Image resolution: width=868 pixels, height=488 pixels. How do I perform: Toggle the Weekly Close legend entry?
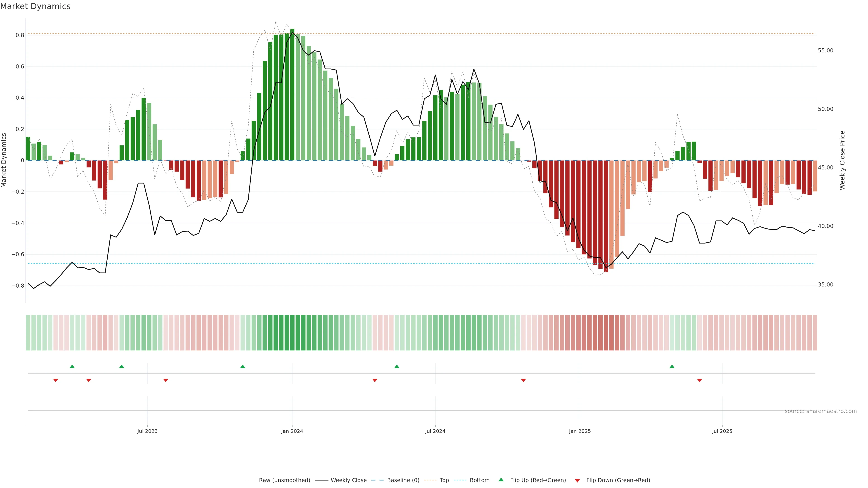click(x=348, y=480)
